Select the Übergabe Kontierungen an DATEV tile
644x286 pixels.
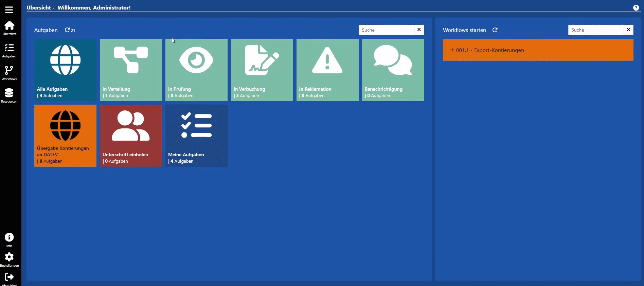click(x=65, y=136)
